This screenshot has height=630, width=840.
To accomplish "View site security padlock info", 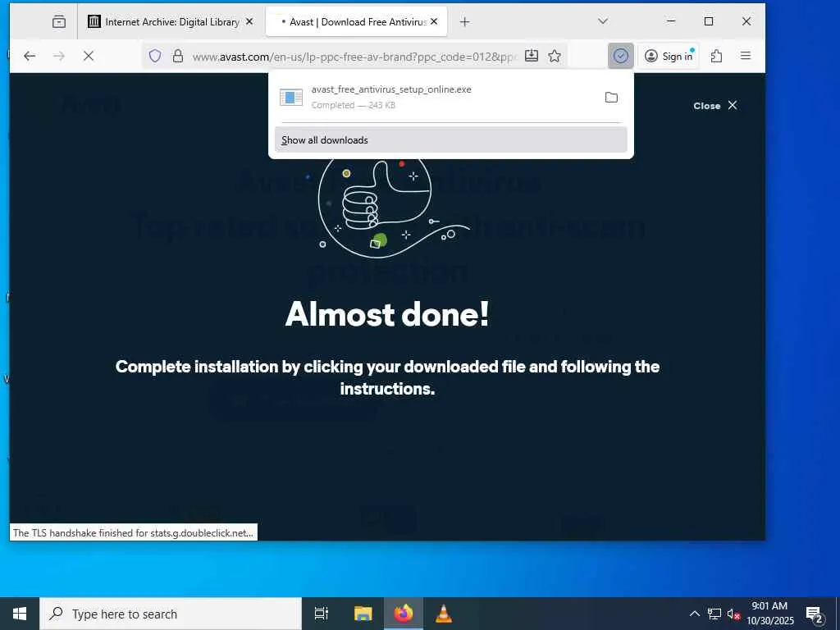I will pyautogui.click(x=178, y=56).
